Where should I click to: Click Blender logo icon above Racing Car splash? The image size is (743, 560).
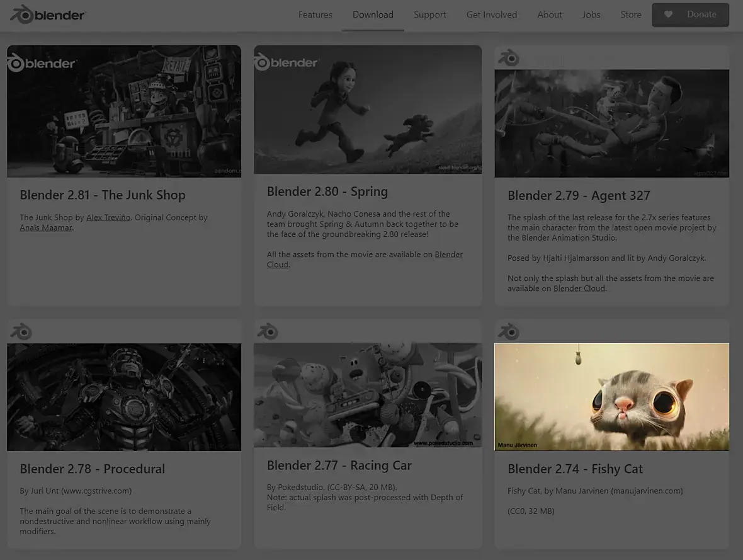pos(268,331)
